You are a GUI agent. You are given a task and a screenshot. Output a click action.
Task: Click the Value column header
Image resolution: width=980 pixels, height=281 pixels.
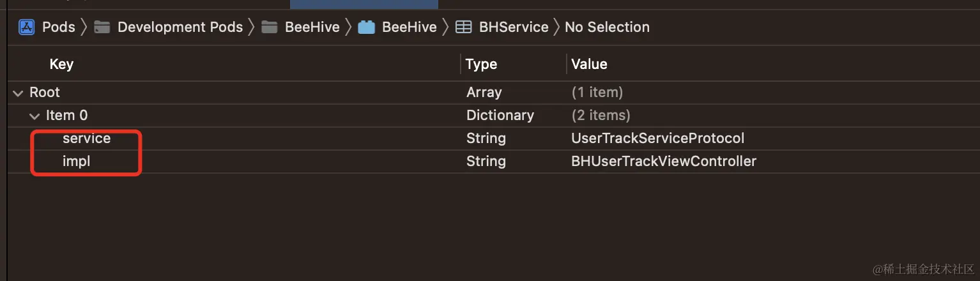coord(589,64)
